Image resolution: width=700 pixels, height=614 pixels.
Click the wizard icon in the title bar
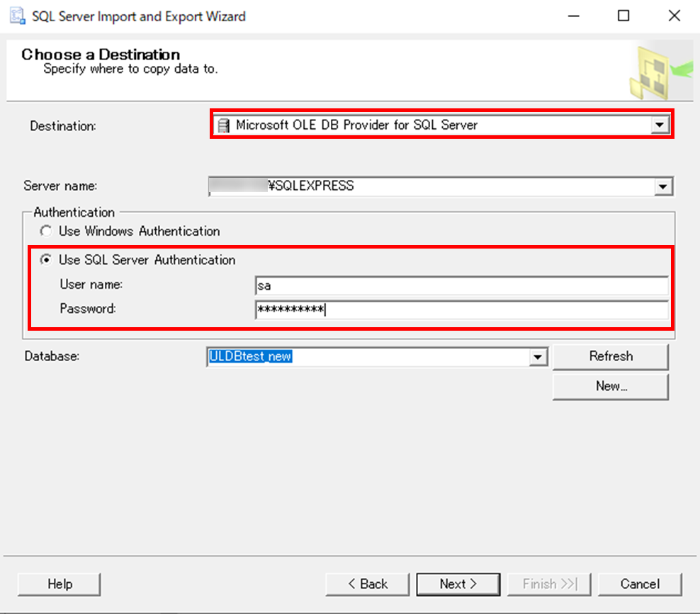[x=18, y=16]
